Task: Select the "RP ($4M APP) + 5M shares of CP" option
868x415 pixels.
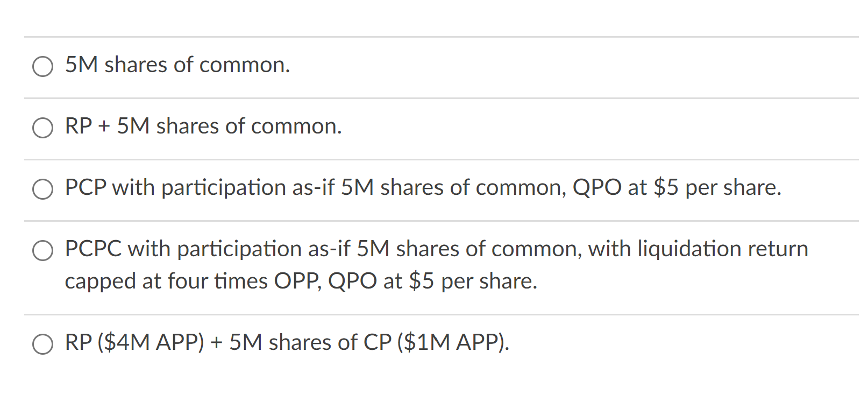Action: coord(43,342)
